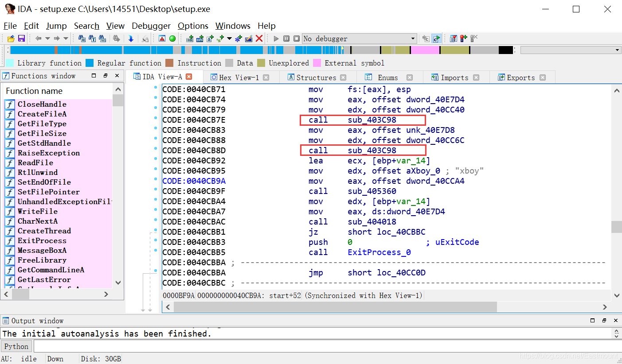Click the red X delete toolbar icon
This screenshot has width=622, height=364.
pos(259,39)
